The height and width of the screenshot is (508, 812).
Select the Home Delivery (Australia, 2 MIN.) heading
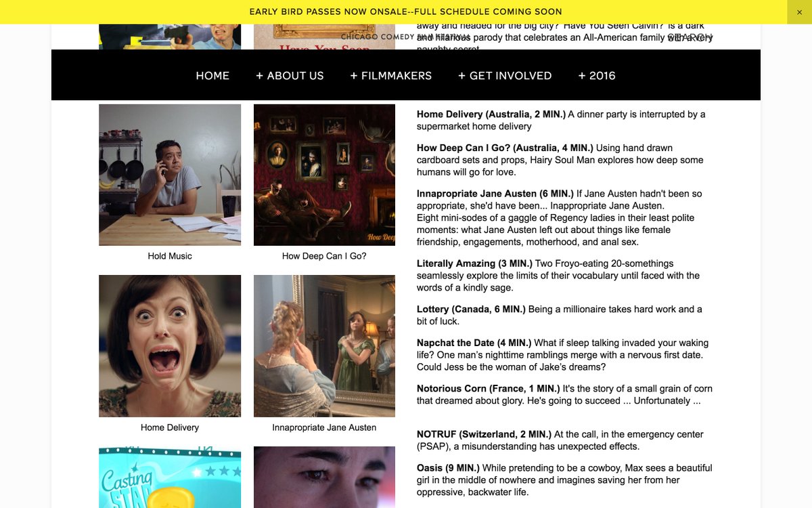(491, 114)
